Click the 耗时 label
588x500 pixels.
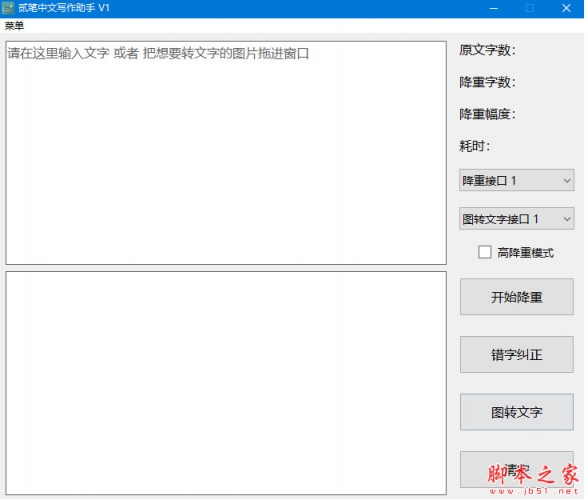(474, 146)
